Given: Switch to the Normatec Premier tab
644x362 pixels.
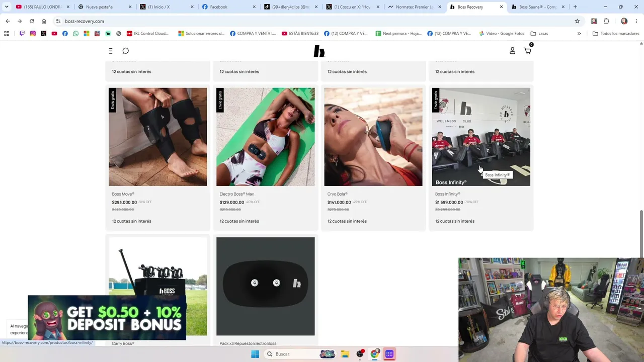Looking at the screenshot, I should pos(415,7).
